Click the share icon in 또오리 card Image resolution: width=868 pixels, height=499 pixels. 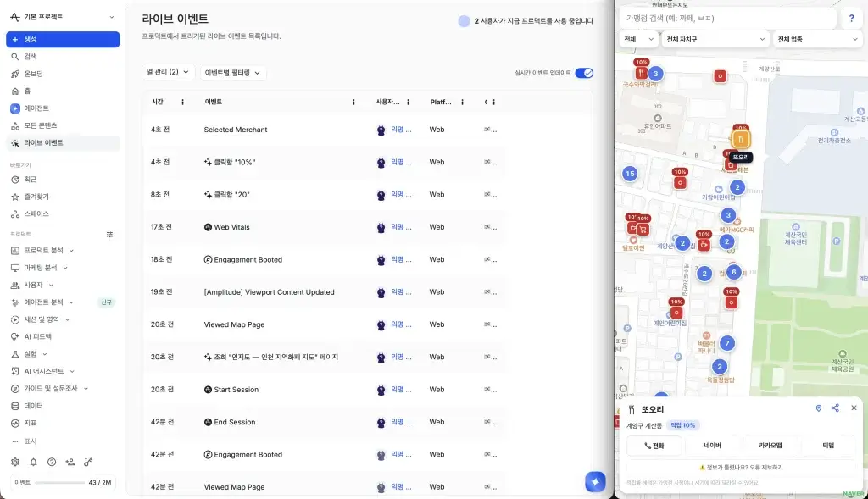835,408
